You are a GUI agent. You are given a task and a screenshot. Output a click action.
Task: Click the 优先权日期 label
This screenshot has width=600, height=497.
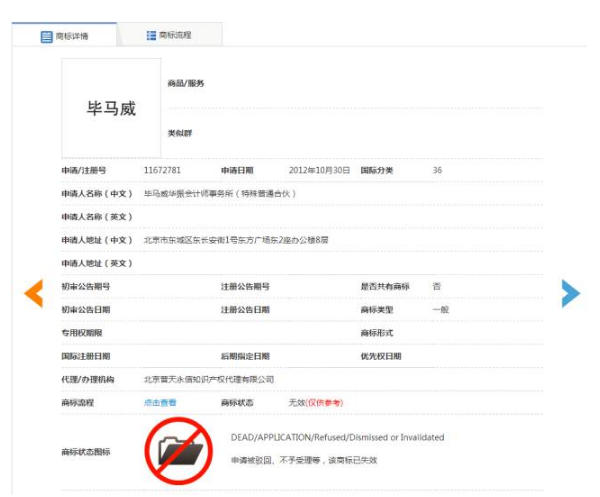(x=381, y=356)
